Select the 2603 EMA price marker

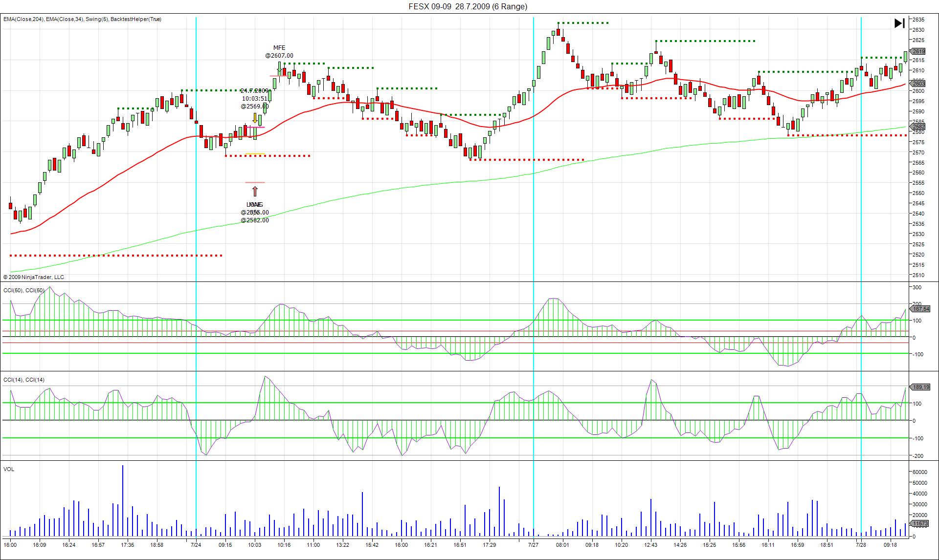[918, 84]
